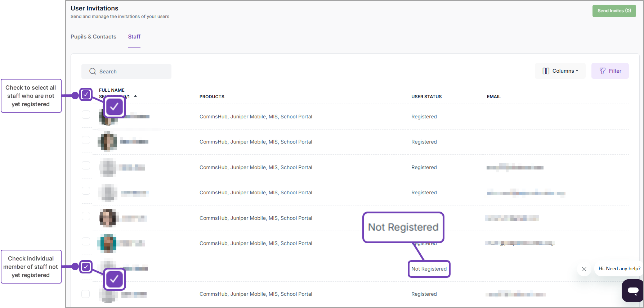Click the Send Invites (0) button
The height and width of the screenshot is (308, 644).
pyautogui.click(x=614, y=11)
